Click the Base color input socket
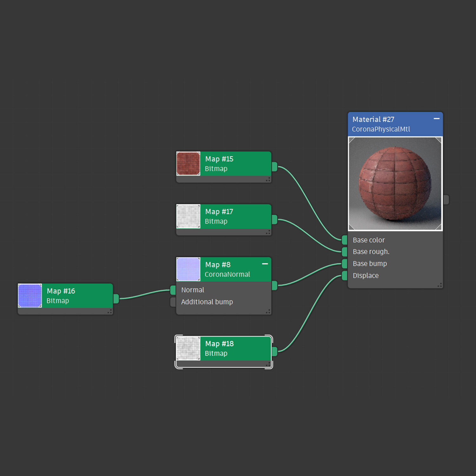476x476 pixels. coord(344,240)
